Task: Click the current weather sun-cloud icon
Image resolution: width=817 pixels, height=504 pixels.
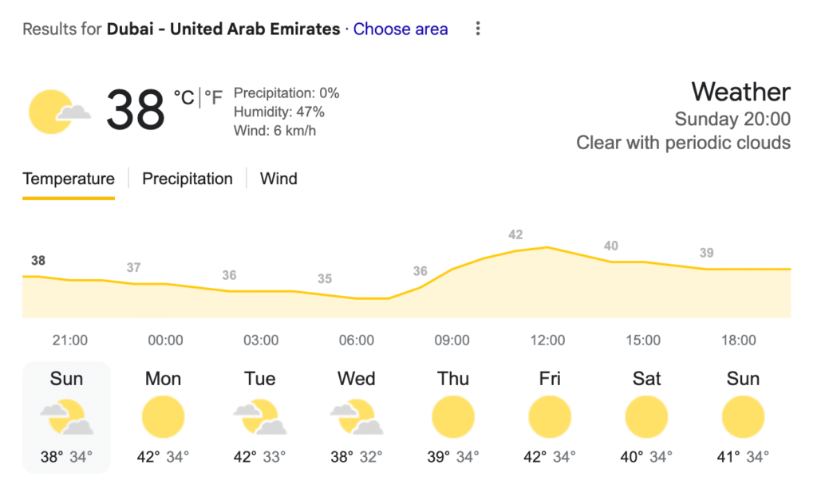Action: 58,112
